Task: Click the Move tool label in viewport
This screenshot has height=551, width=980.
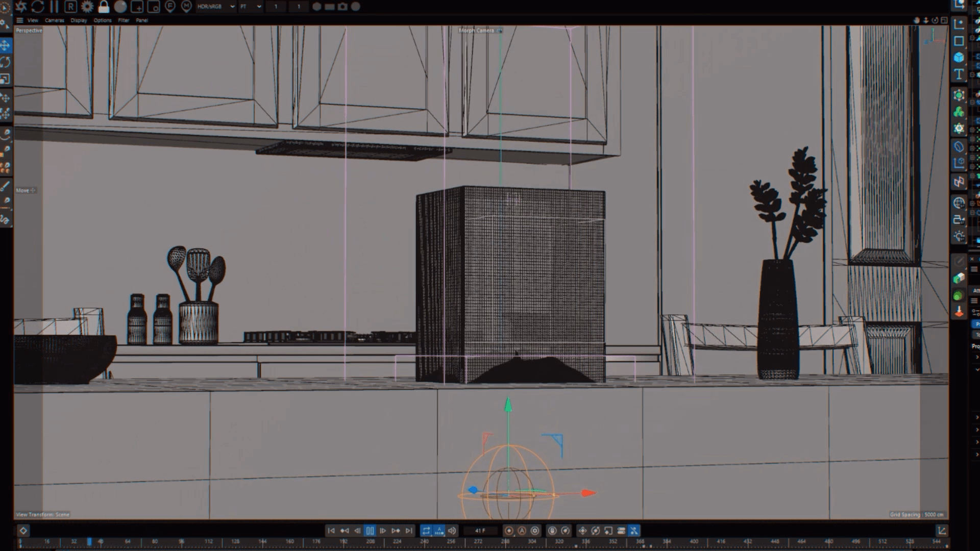Action: coord(22,190)
